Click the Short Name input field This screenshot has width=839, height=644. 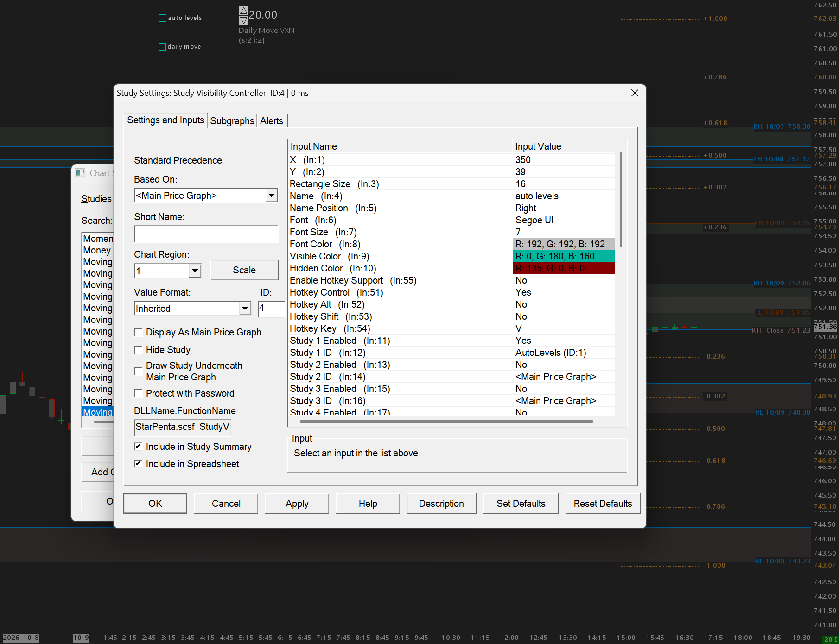point(206,234)
